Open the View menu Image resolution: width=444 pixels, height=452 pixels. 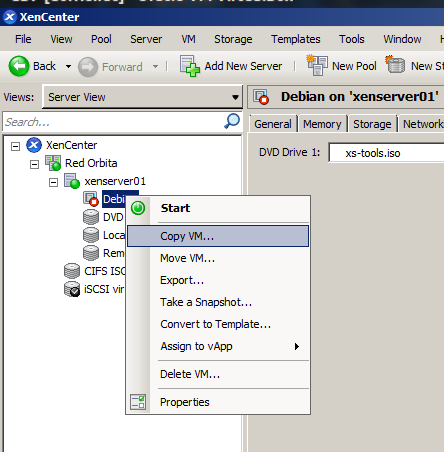pos(61,39)
